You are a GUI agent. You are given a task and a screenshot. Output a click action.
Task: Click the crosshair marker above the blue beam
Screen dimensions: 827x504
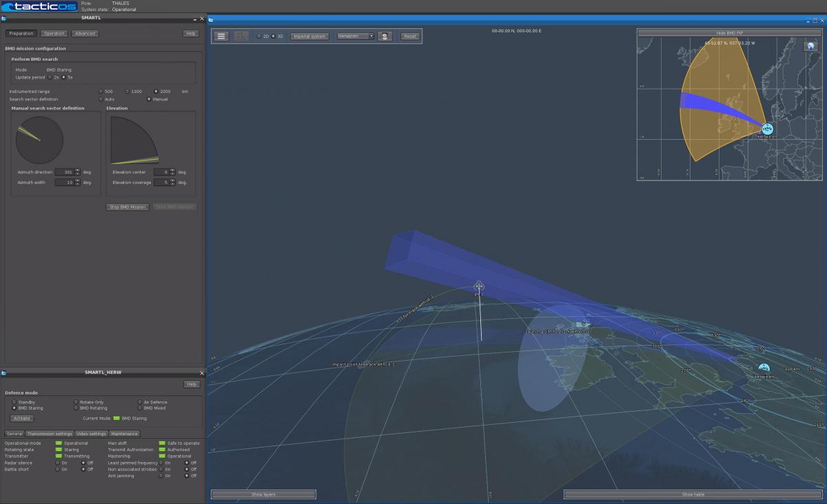[x=478, y=286]
